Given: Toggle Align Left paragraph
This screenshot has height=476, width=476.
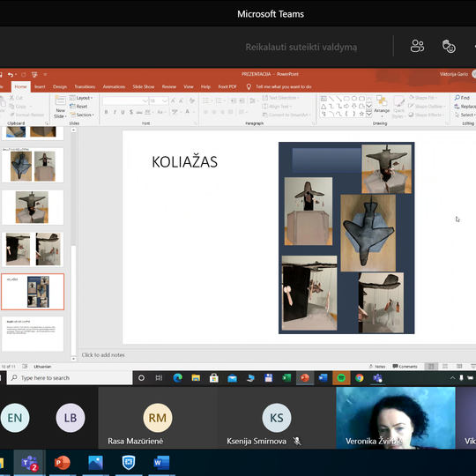Looking at the screenshot, I should 205,112.
